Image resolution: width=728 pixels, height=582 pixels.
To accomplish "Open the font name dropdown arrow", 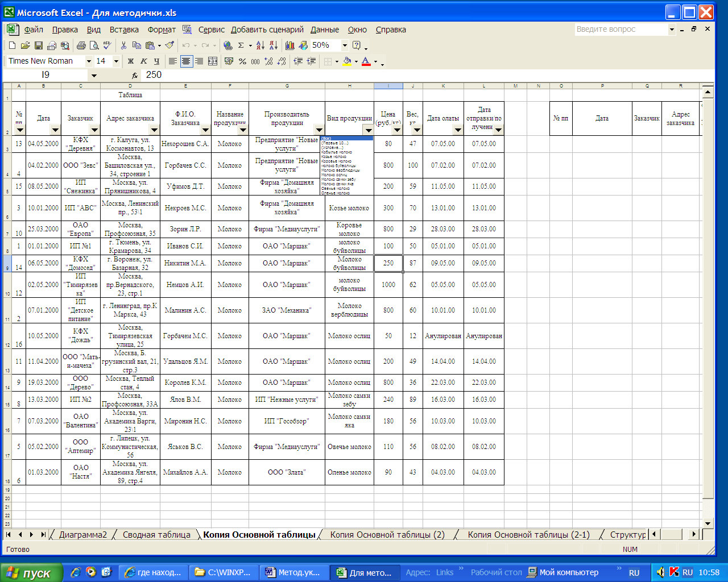I will (89, 61).
